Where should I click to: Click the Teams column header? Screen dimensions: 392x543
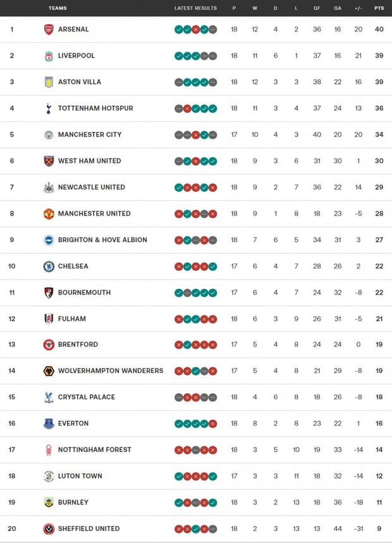pos(58,8)
